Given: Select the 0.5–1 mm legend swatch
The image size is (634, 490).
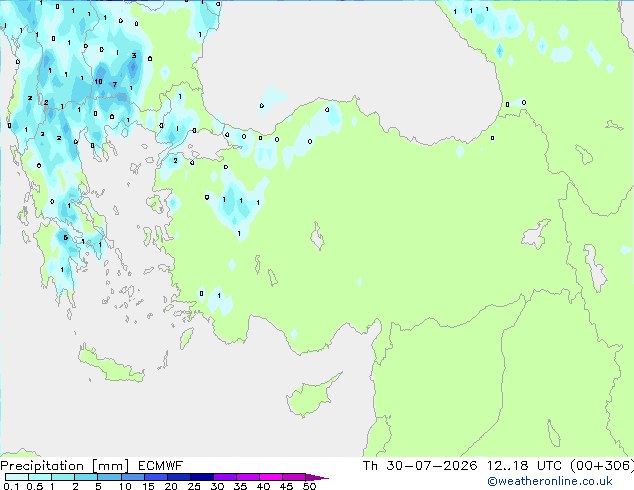Looking at the screenshot, I should (40, 477).
